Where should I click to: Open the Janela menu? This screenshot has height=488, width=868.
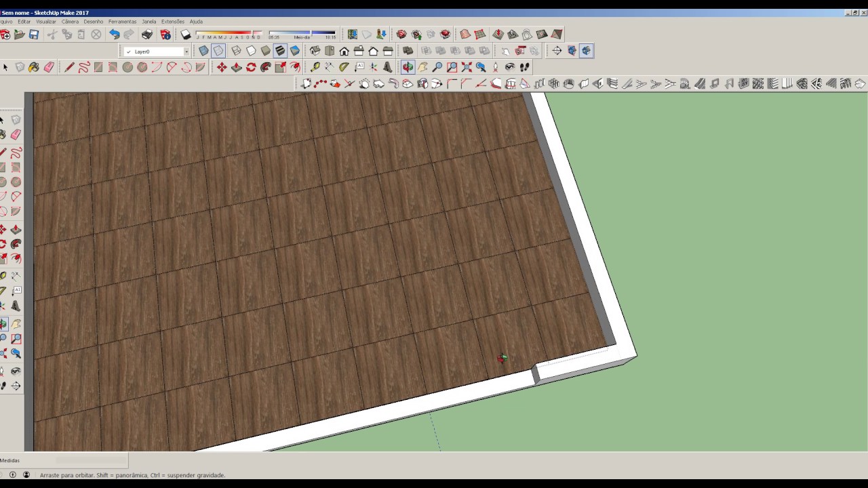[x=149, y=22]
